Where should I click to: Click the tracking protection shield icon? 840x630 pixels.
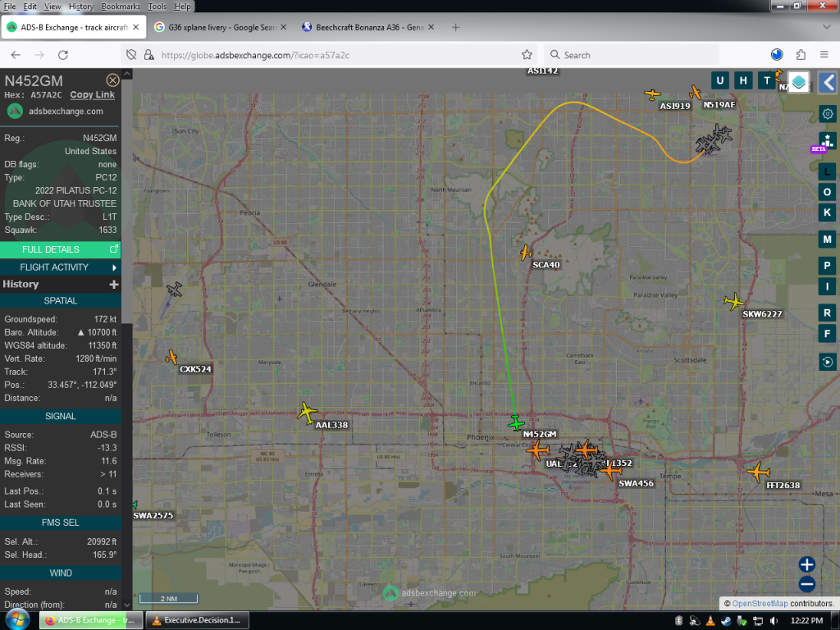pos(131,55)
